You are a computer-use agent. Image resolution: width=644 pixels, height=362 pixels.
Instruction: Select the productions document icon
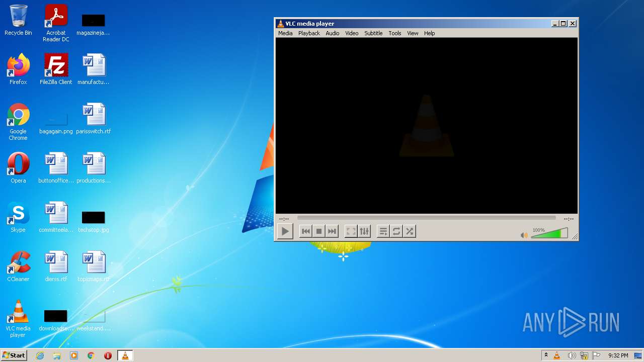94,168
